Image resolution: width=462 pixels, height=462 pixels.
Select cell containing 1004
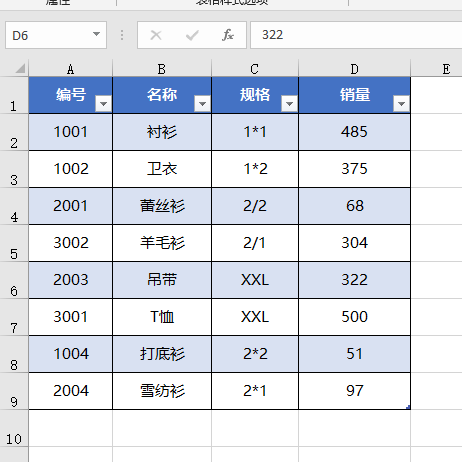71,354
